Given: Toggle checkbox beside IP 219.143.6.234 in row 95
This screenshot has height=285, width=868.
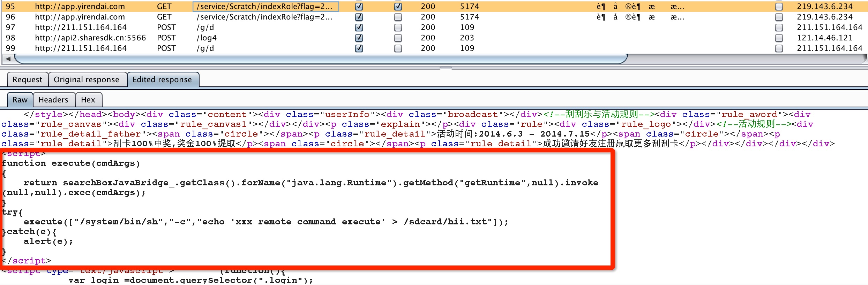Looking at the screenshot, I should click(x=779, y=7).
